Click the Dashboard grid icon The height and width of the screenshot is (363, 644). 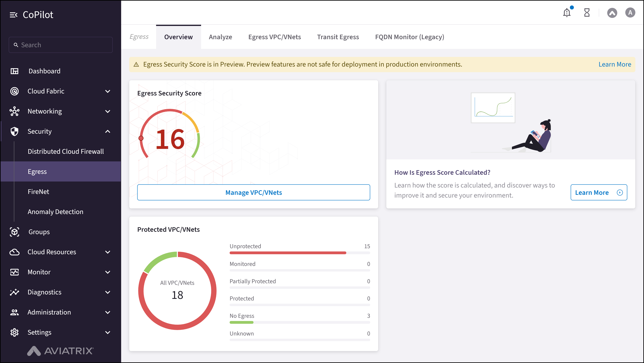pos(15,71)
